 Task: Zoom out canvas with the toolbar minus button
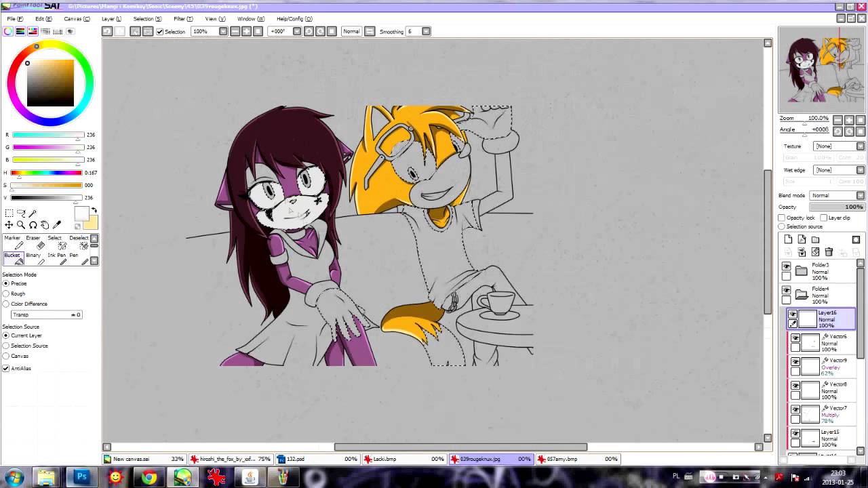tap(235, 31)
